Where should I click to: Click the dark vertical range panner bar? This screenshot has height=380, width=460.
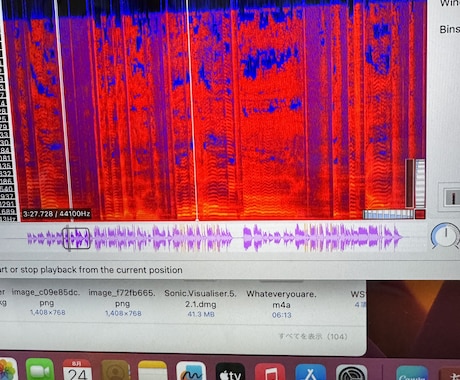(409, 183)
